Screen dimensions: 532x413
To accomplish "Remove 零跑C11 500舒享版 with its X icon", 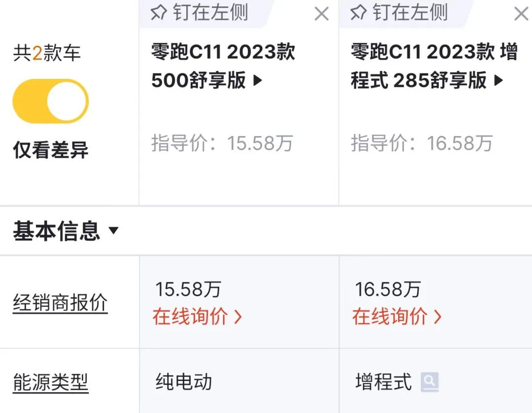I will [x=321, y=14].
